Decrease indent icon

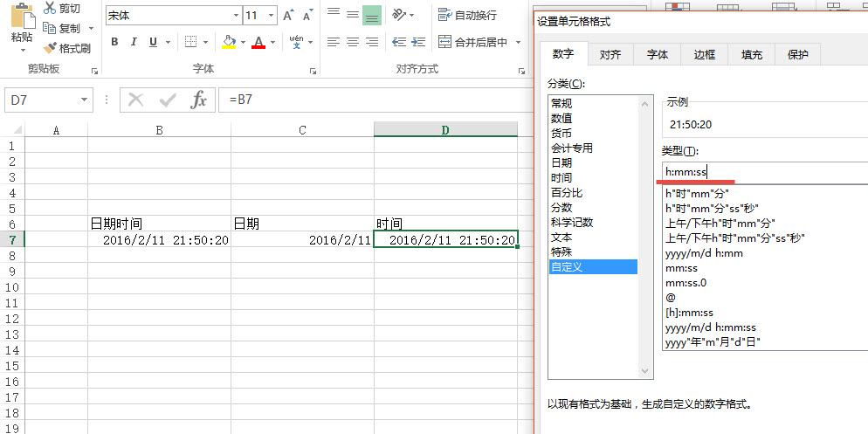(398, 42)
